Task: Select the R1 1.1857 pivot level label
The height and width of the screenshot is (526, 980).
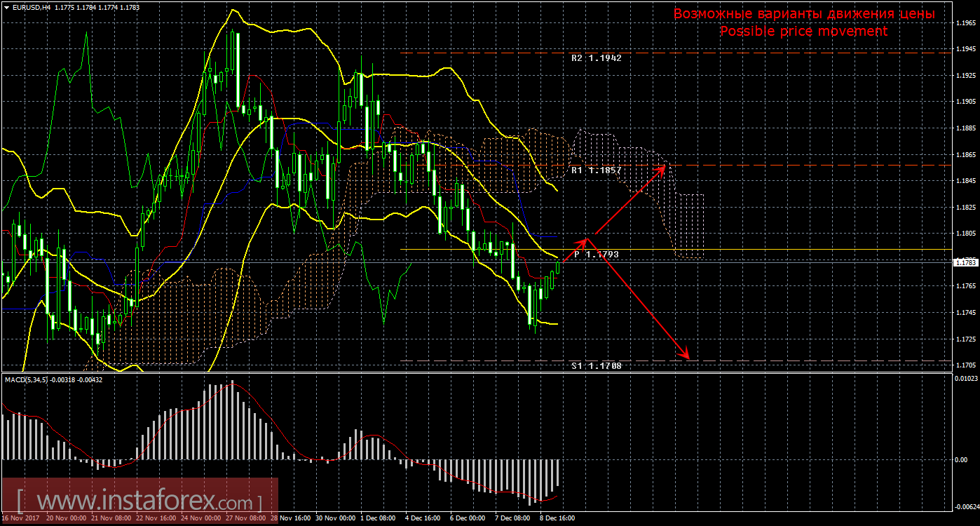Action: [x=596, y=170]
